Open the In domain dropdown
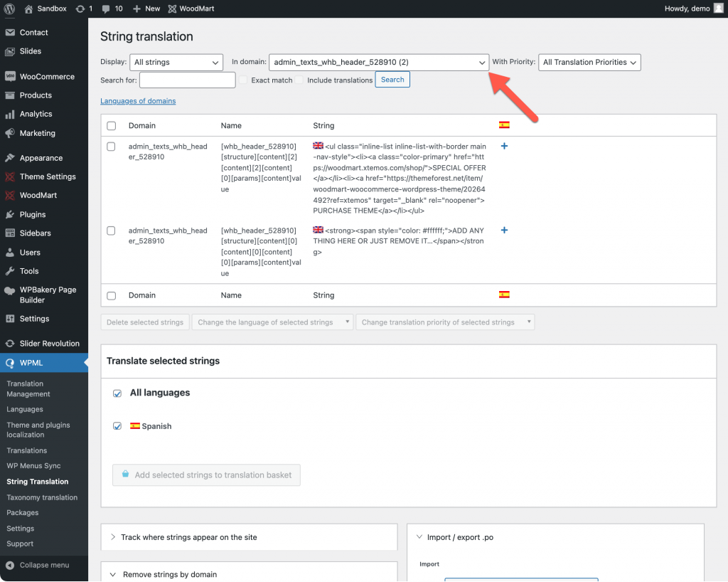728x582 pixels. pyautogui.click(x=379, y=62)
